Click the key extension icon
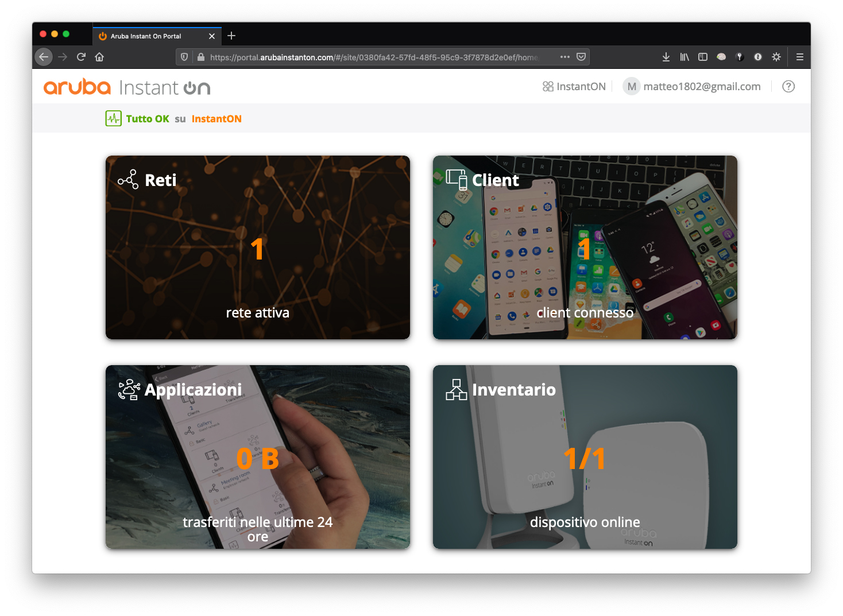The width and height of the screenshot is (843, 616). [740, 57]
